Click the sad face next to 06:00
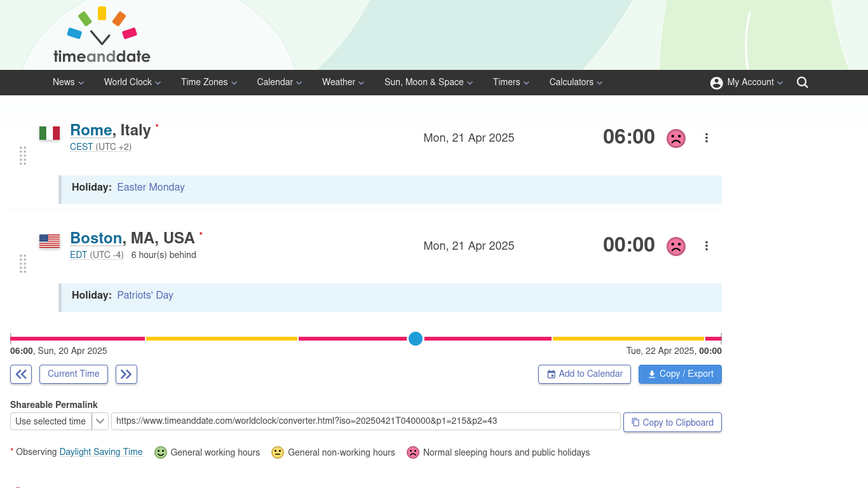The image size is (868, 488). point(675,138)
